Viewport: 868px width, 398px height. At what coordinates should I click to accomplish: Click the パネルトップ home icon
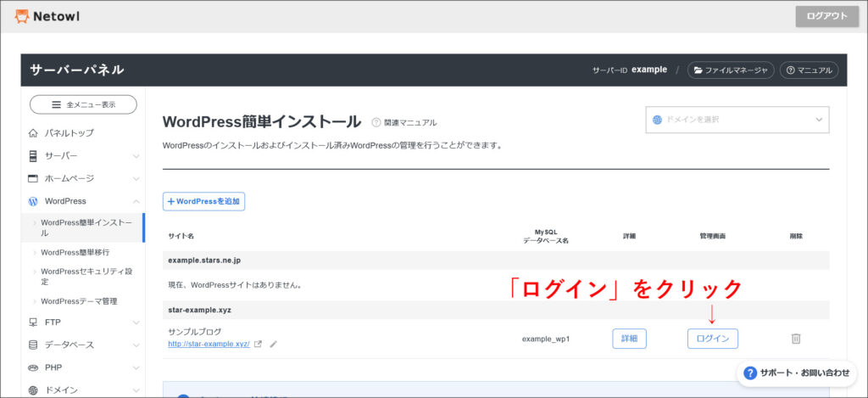click(33, 133)
